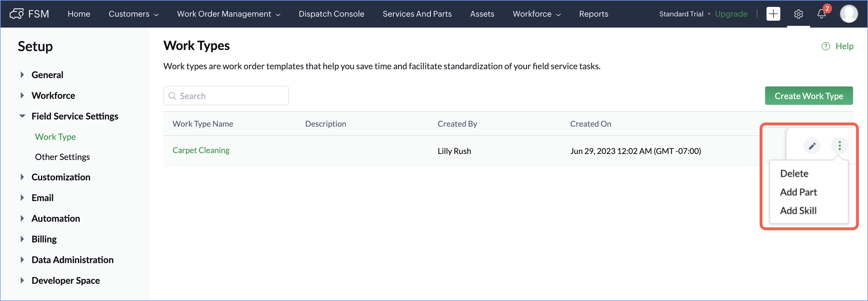This screenshot has height=301, width=868.
Task: Open the Work Order Management dropdown
Action: (228, 14)
